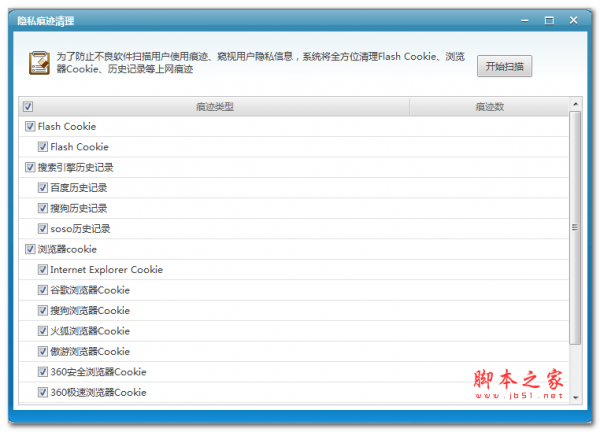Toggle the select-all checkbox in header
The width and height of the screenshot is (600, 432).
28,106
